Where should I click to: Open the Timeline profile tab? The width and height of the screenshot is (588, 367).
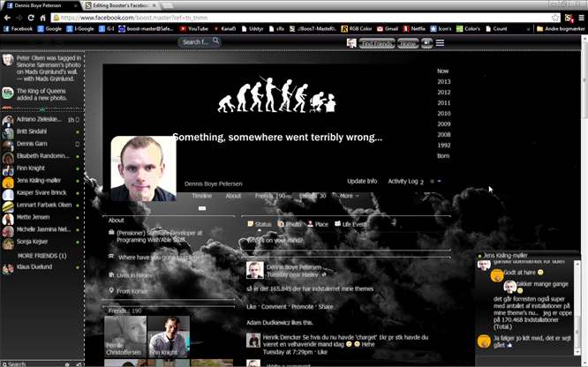(202, 196)
